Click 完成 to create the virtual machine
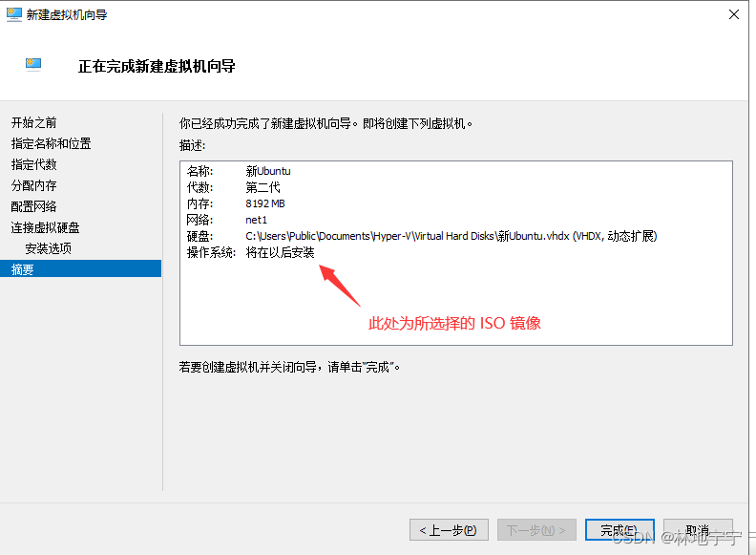This screenshot has height=555, width=756. click(619, 530)
